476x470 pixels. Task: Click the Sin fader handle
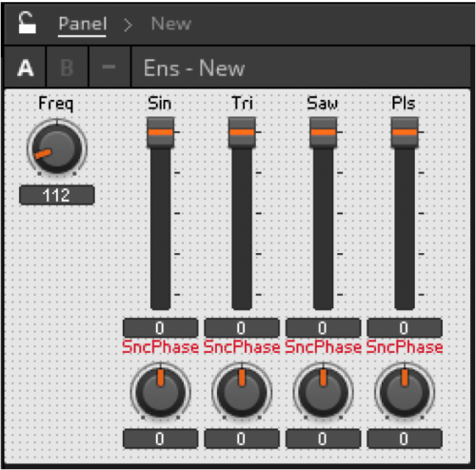pyautogui.click(x=160, y=132)
